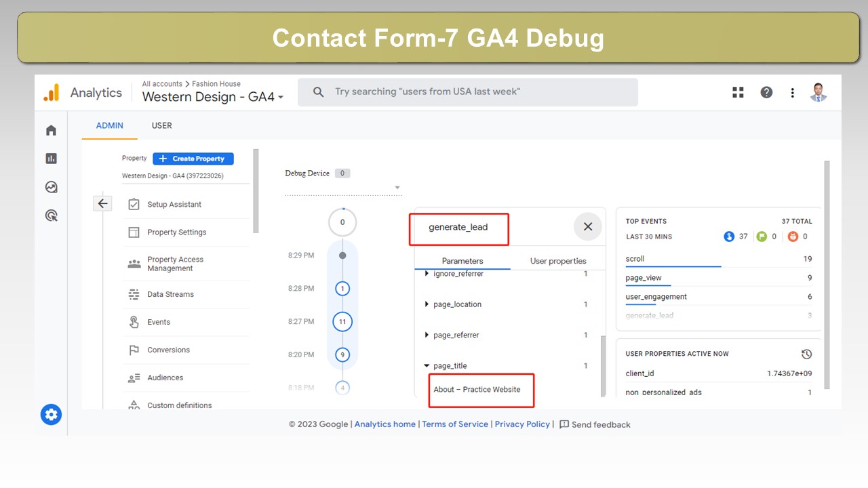868x488 pixels.
Task: Click the Create Property button
Action: click(193, 159)
